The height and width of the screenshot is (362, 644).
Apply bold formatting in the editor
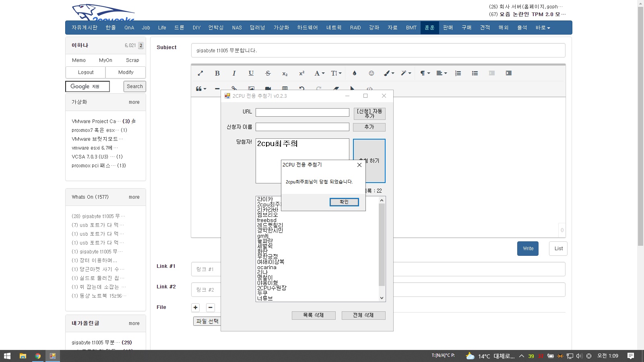point(217,73)
